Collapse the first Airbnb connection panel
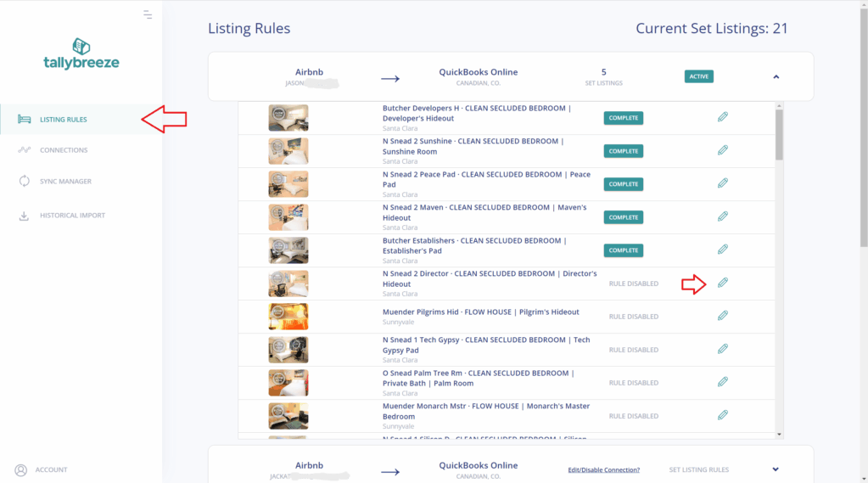The width and height of the screenshot is (868, 483). point(776,77)
